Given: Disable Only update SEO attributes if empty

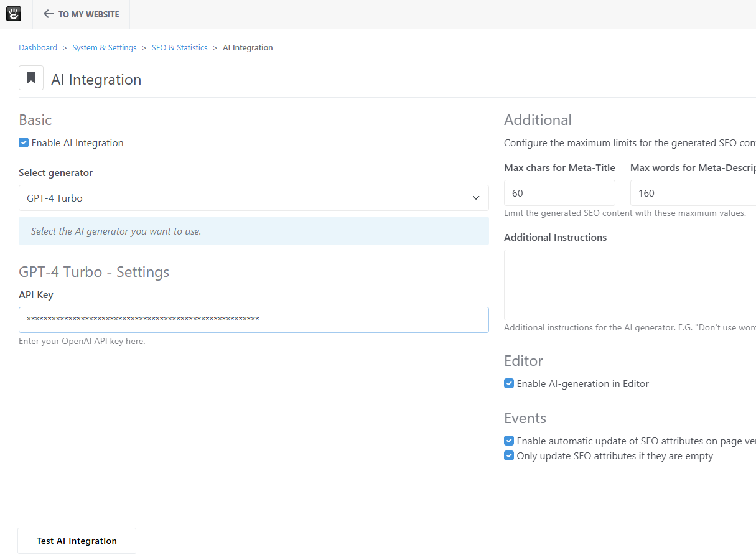Looking at the screenshot, I should [x=509, y=455].
